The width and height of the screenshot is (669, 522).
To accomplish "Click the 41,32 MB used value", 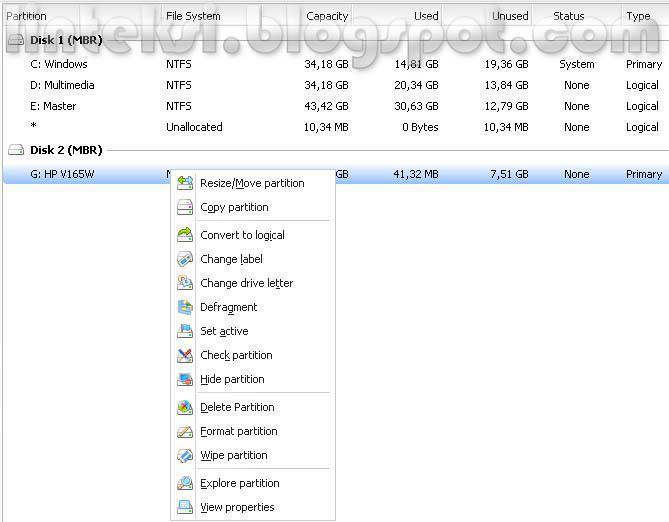I will tap(416, 174).
